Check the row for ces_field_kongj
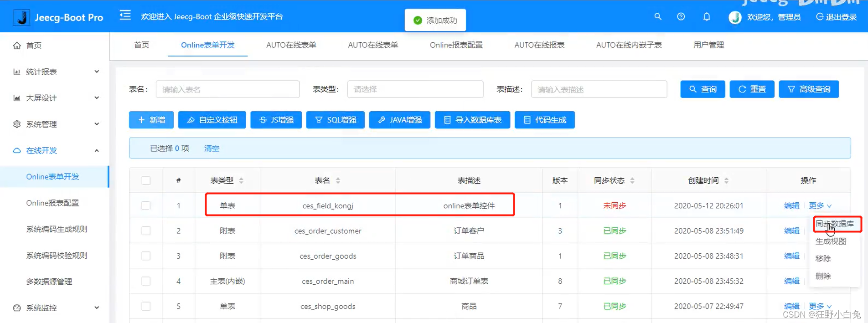This screenshot has width=868, height=323. pyautogui.click(x=146, y=205)
